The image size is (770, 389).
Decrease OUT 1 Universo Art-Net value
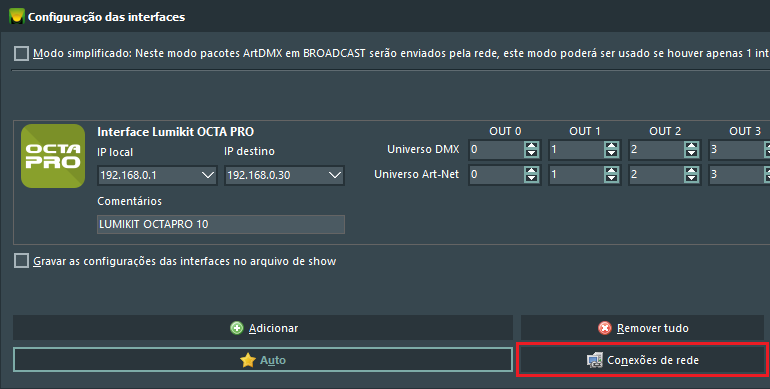(611, 178)
